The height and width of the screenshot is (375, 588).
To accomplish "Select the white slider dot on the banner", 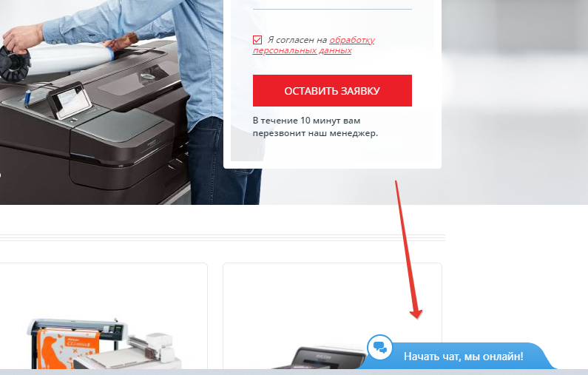I will (x=1, y=175).
